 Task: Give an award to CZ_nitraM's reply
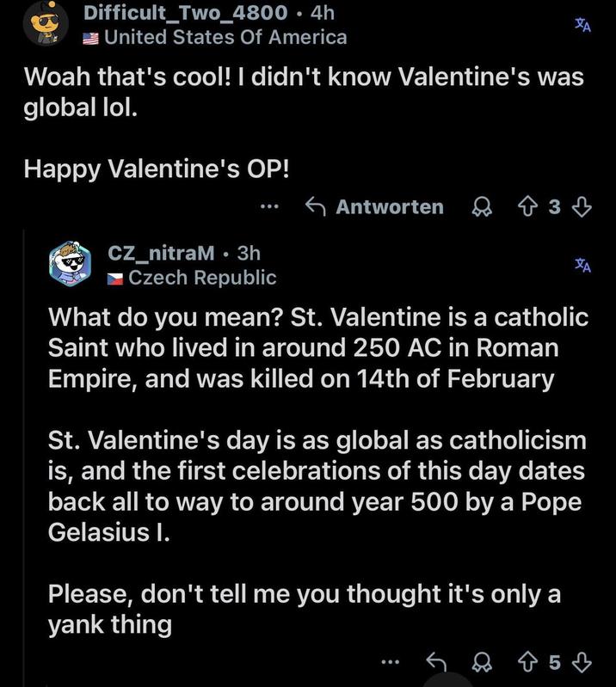(483, 661)
